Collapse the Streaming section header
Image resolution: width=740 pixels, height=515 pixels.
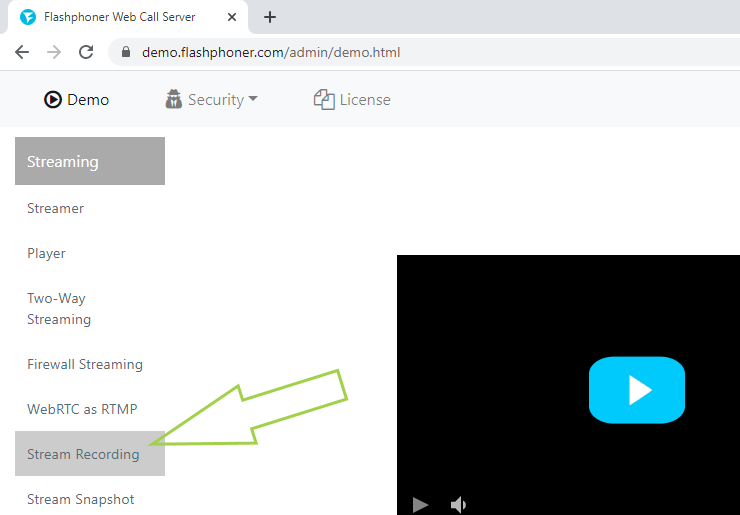click(90, 161)
